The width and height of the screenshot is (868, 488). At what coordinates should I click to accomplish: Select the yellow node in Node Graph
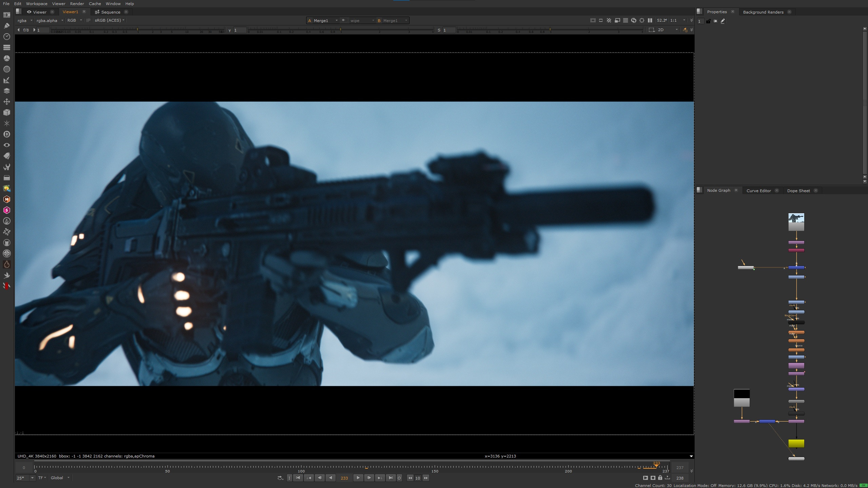click(796, 443)
